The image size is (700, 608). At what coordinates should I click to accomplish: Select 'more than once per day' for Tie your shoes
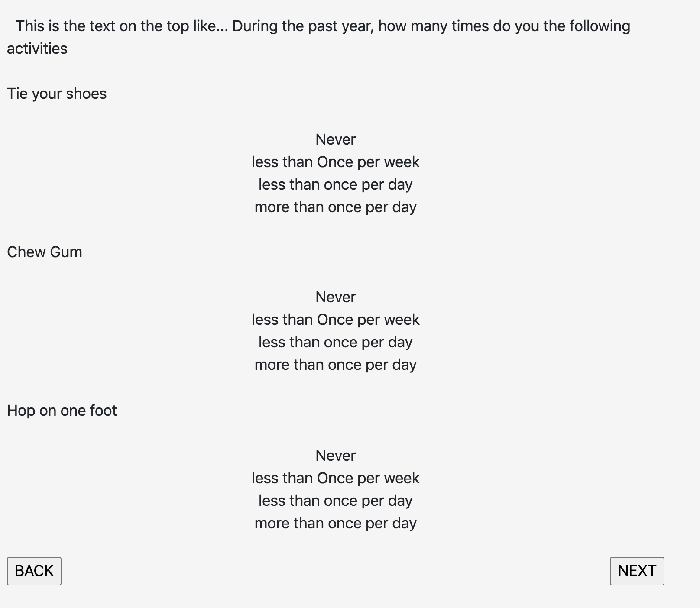(x=335, y=207)
